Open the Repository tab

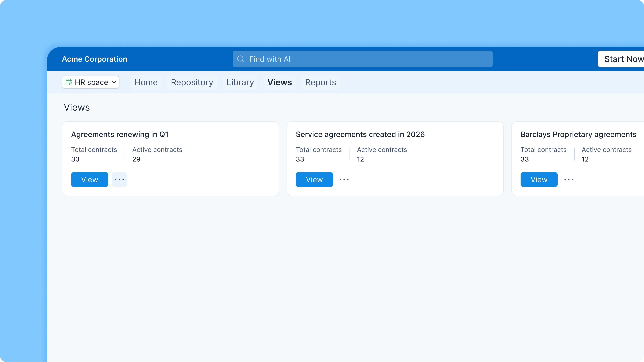point(192,82)
